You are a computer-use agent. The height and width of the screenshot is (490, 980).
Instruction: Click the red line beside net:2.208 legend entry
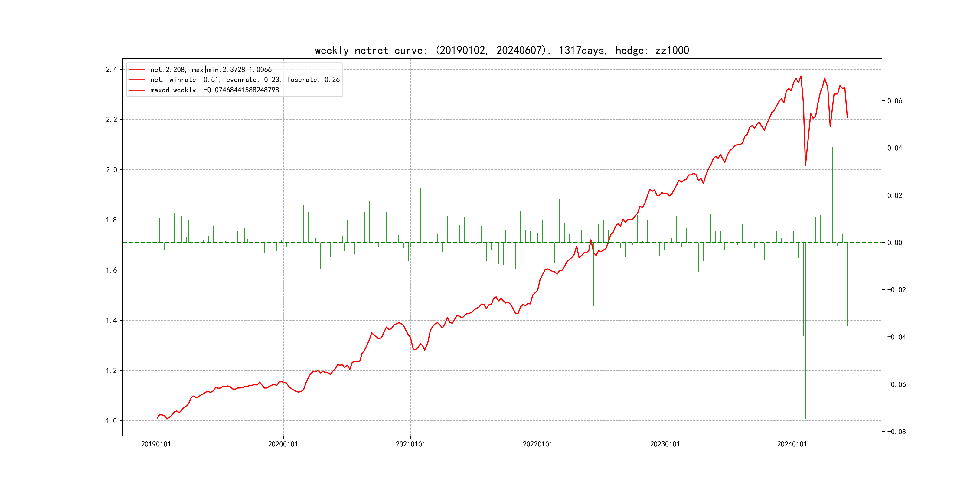pos(137,70)
